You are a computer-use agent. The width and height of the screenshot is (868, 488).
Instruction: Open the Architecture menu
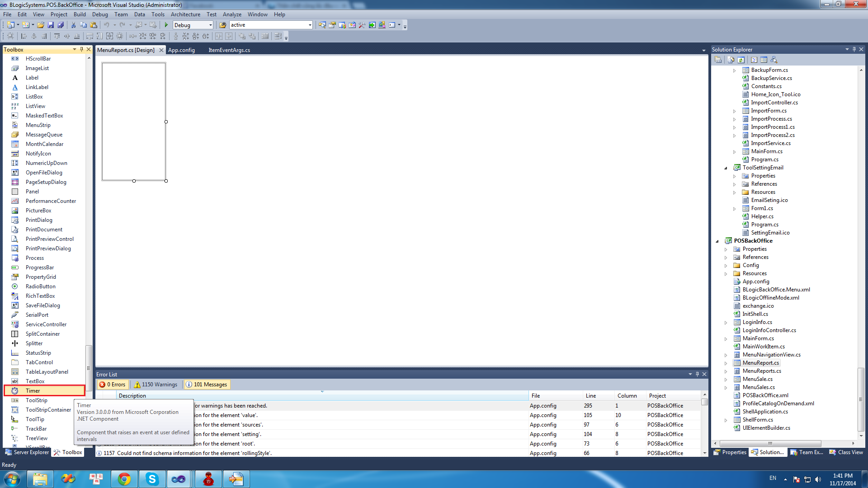(185, 14)
